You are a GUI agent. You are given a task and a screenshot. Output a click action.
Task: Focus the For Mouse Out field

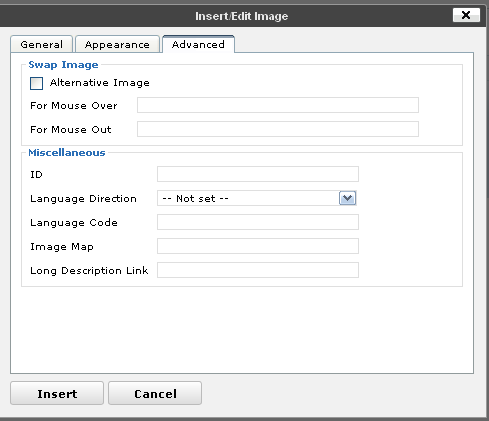click(278, 129)
